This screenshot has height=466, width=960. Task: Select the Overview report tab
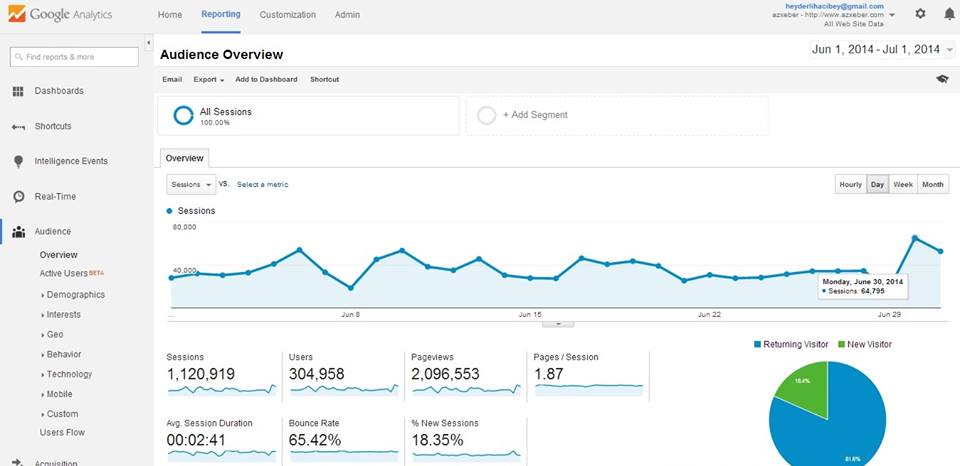click(x=184, y=158)
